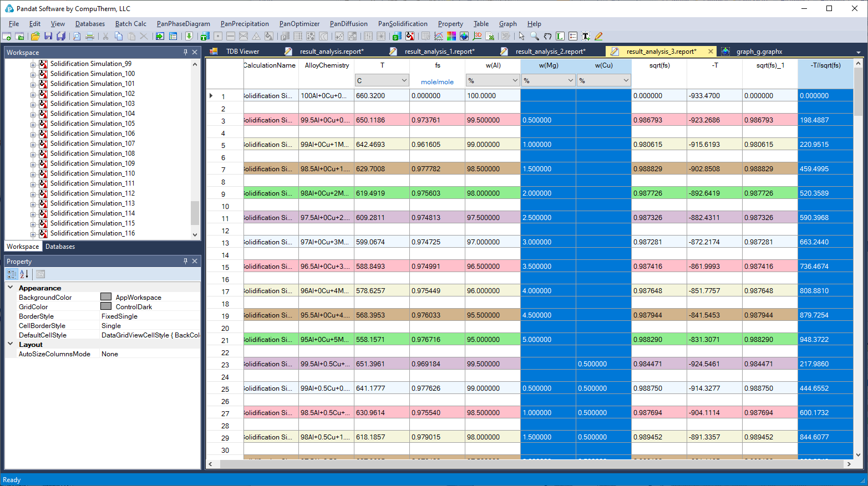Pin the Workspace panel
Screen dimensions: 868x486
tap(185, 52)
